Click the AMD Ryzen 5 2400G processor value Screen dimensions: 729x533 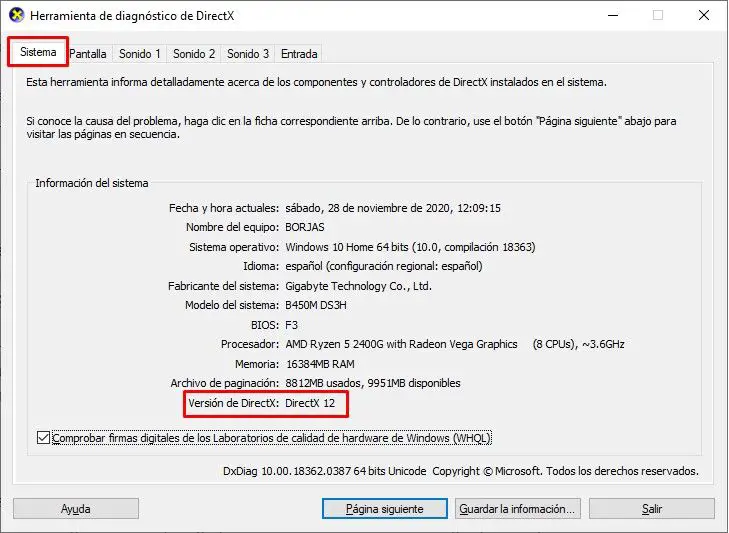[401, 344]
